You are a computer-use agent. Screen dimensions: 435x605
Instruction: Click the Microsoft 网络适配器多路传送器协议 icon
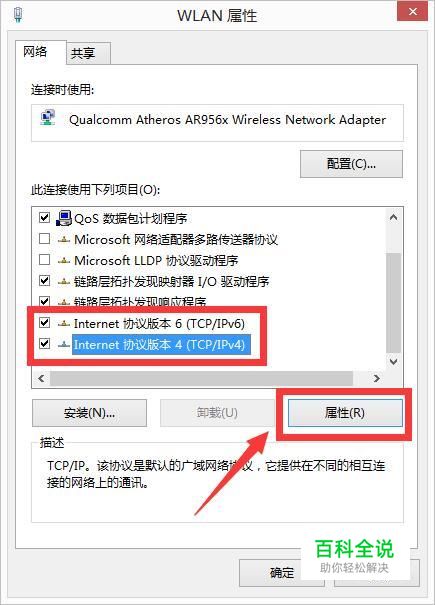tap(64, 240)
